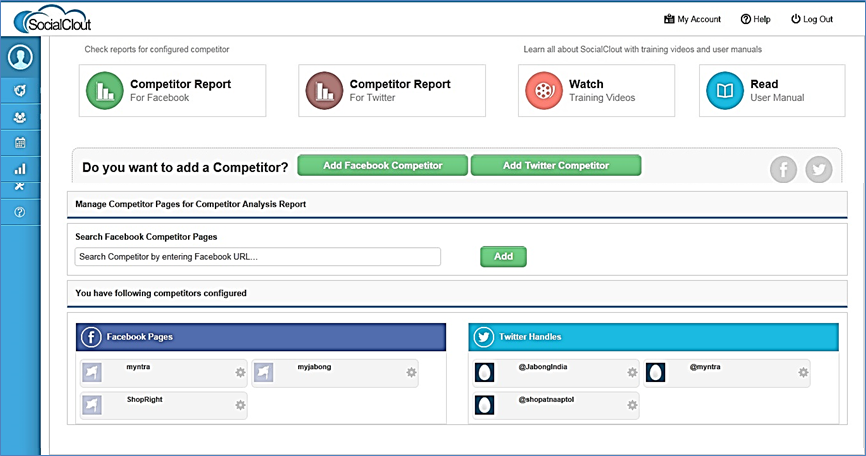Select the @shopatnaaptol handle text
The height and width of the screenshot is (456, 866).
[546, 399]
